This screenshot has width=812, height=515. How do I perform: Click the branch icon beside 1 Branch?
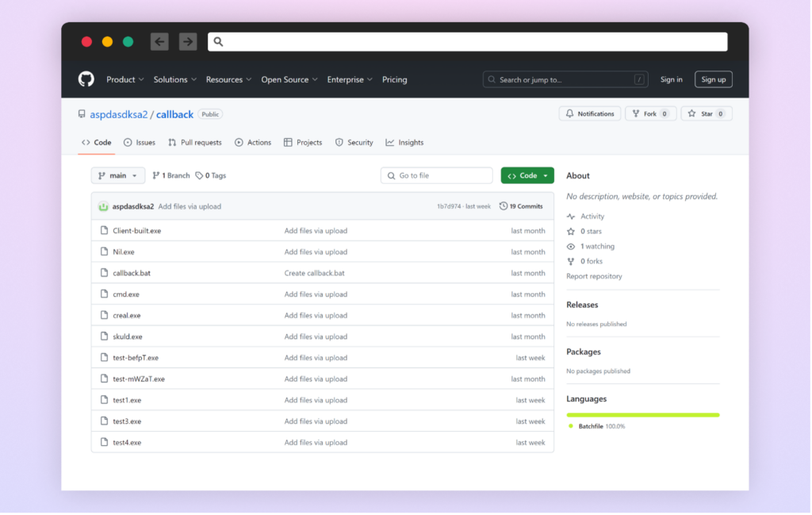(x=156, y=175)
